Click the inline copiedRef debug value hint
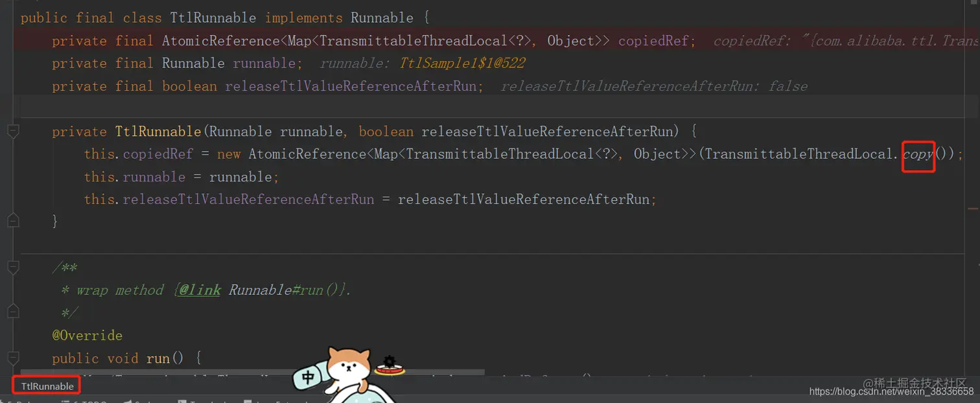The width and height of the screenshot is (980, 403). (846, 41)
